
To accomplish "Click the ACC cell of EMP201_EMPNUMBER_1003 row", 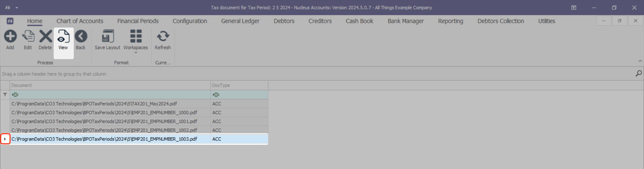I will click(239, 139).
